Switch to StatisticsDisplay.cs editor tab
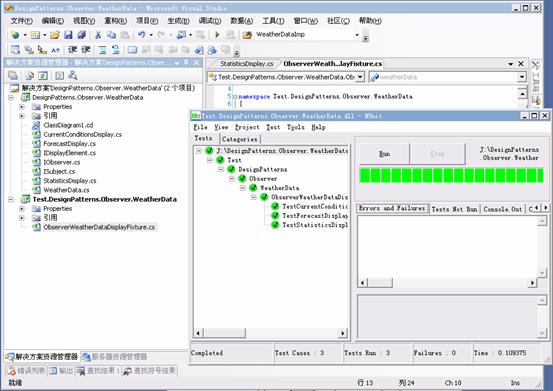The height and width of the screenshot is (391, 553). tap(247, 64)
